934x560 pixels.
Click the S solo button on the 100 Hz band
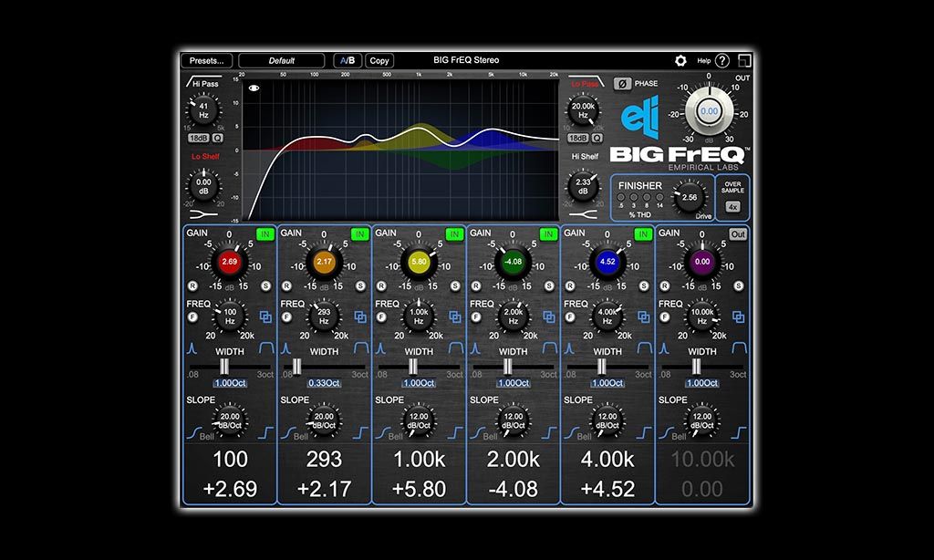click(x=265, y=286)
